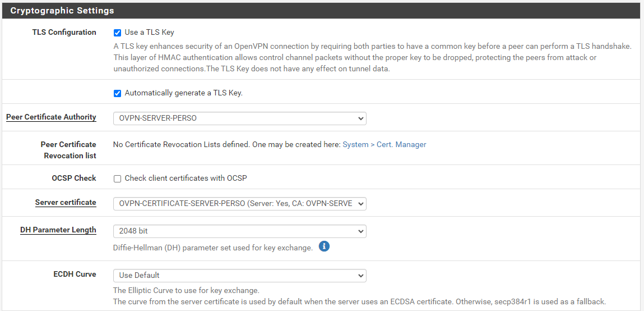
Task: Click the info icon beside DH parameter description
Action: click(x=324, y=246)
